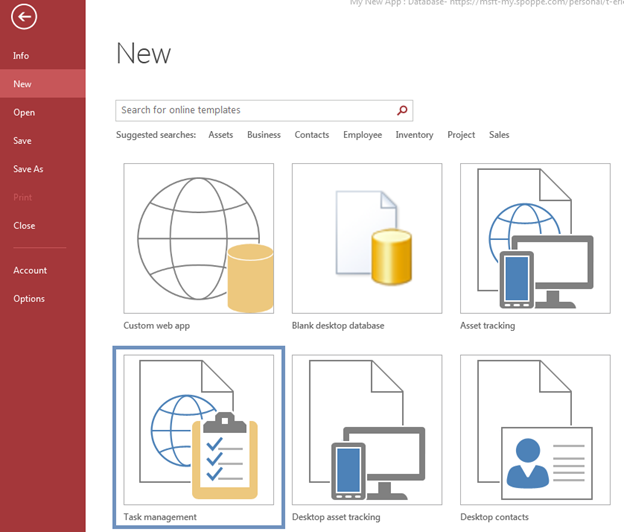Choose the Blank desktop database icon
This screenshot has width=624, height=532.
(366, 239)
